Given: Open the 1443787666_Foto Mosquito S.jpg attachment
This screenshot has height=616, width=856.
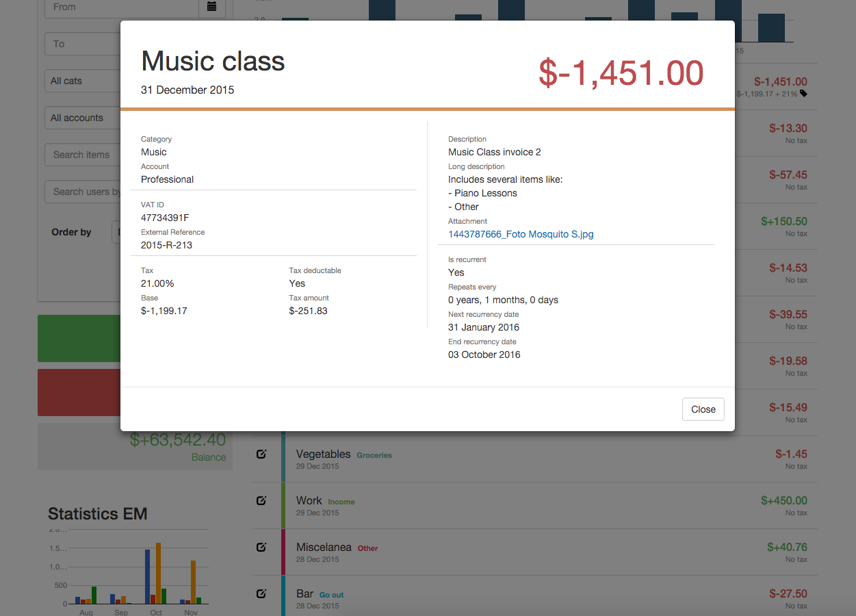Looking at the screenshot, I should 521,234.
